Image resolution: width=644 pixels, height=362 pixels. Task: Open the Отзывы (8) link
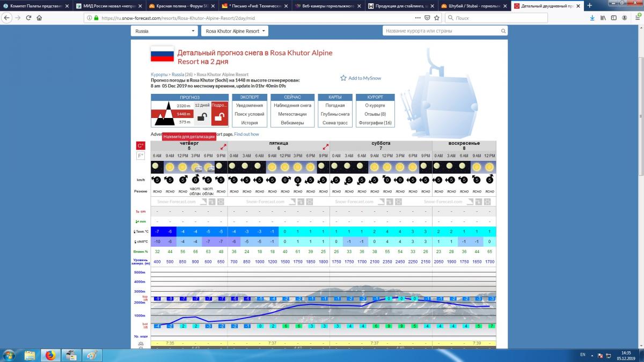pyautogui.click(x=375, y=114)
